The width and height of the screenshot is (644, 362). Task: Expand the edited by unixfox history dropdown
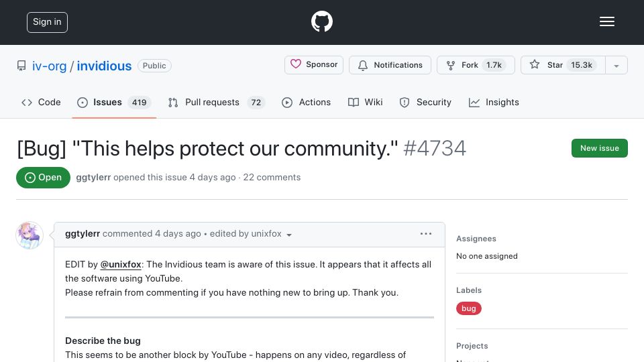coord(250,234)
